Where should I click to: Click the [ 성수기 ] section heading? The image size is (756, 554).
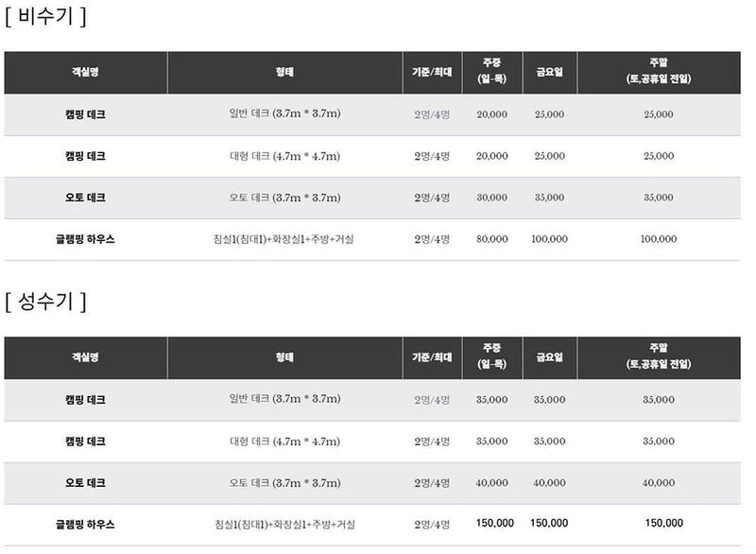pos(45,302)
